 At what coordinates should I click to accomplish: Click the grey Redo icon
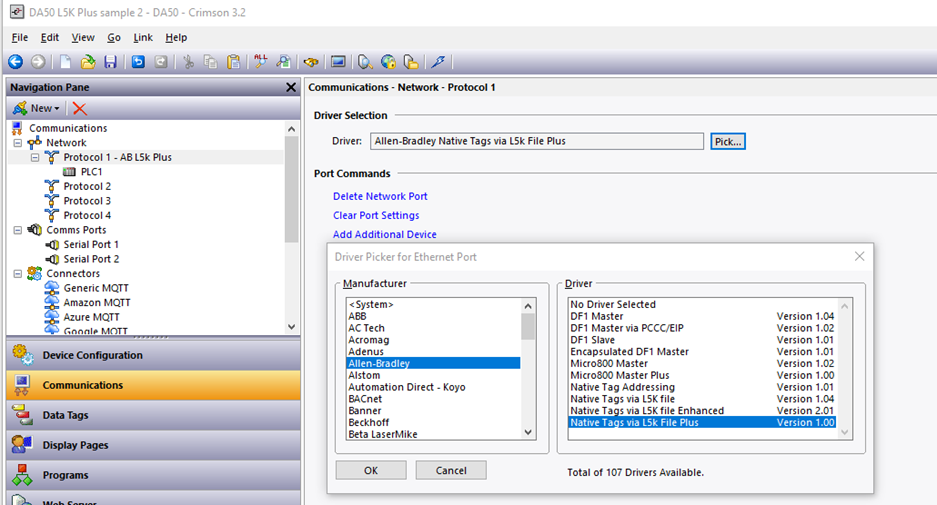tap(161, 62)
